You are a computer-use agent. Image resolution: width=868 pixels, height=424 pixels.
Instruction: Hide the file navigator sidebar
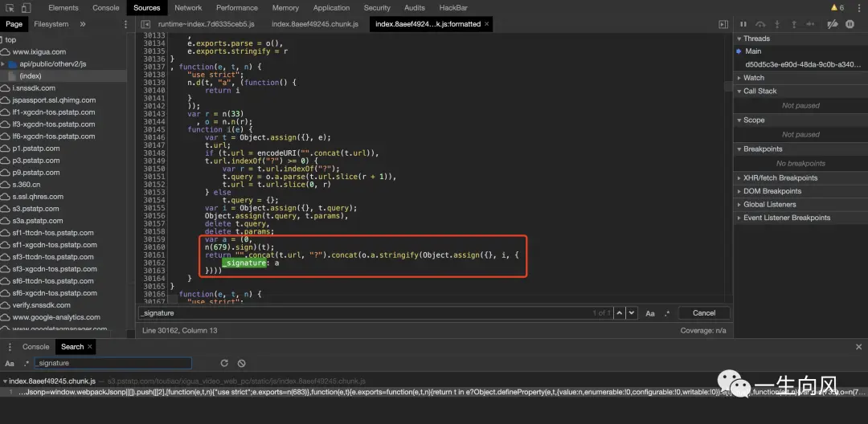[145, 24]
